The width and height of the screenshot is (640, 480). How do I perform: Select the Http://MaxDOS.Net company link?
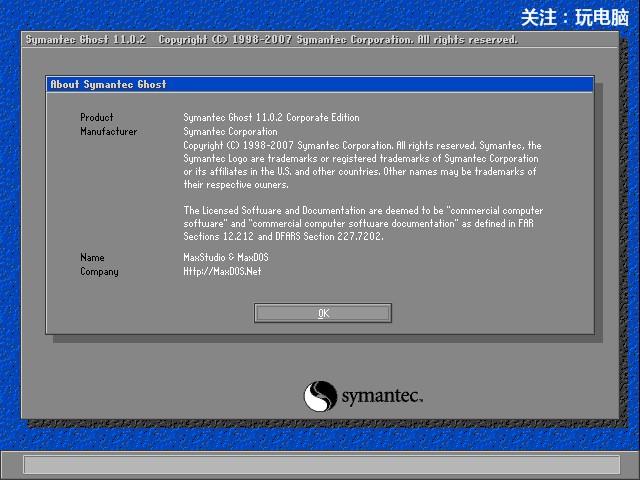(222, 271)
